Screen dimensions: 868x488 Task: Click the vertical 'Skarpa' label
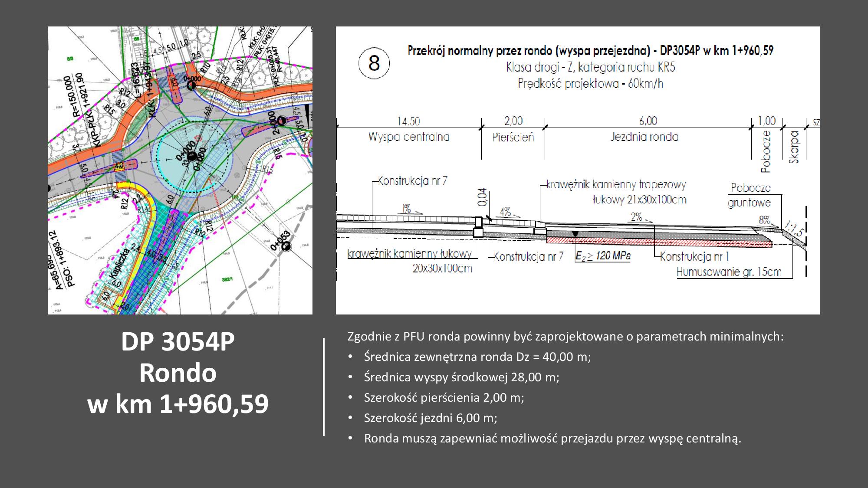(x=794, y=147)
